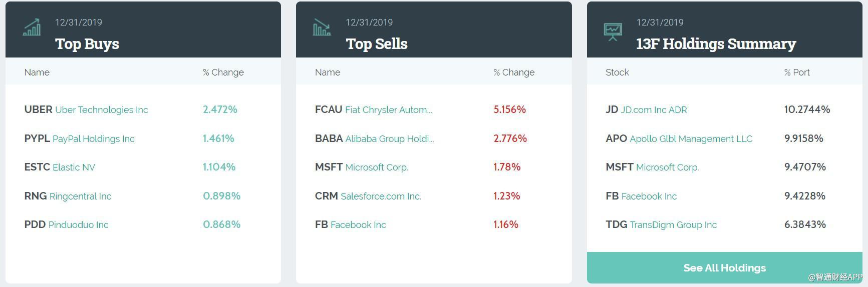Open the Uber Technologies Inc link

[x=101, y=110]
